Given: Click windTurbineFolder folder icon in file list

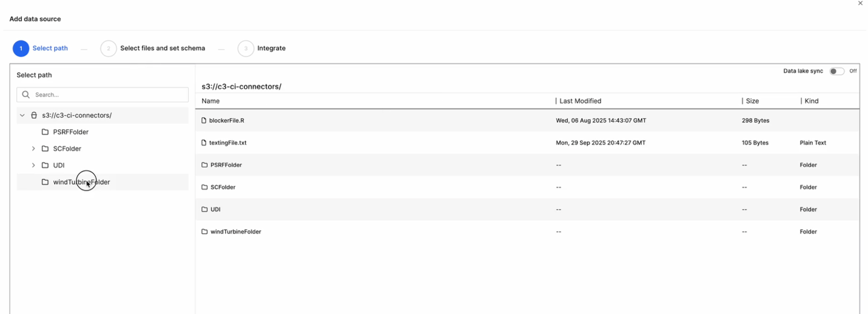Looking at the screenshot, I should [x=204, y=232].
